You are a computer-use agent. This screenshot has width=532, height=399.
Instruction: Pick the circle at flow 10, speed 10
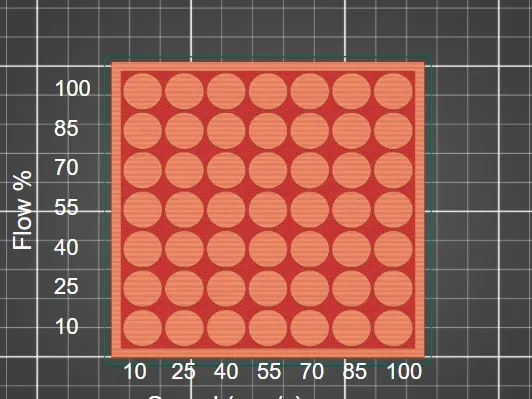pyautogui.click(x=142, y=328)
